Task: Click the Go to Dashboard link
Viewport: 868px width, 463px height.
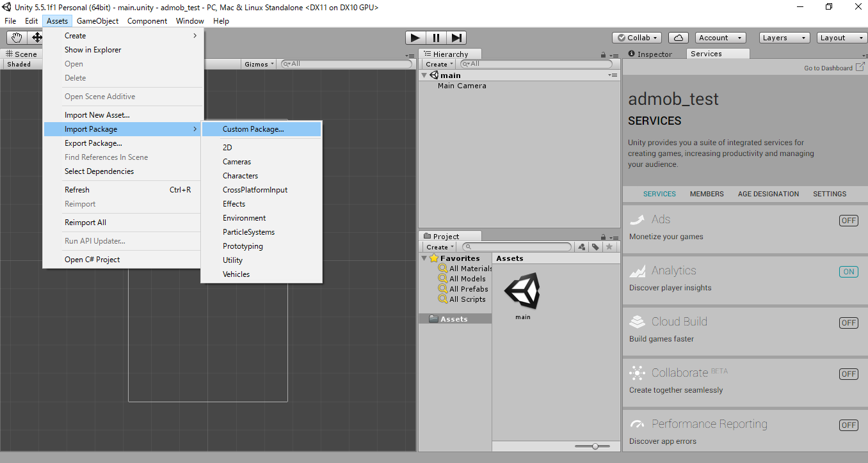Action: 830,68
